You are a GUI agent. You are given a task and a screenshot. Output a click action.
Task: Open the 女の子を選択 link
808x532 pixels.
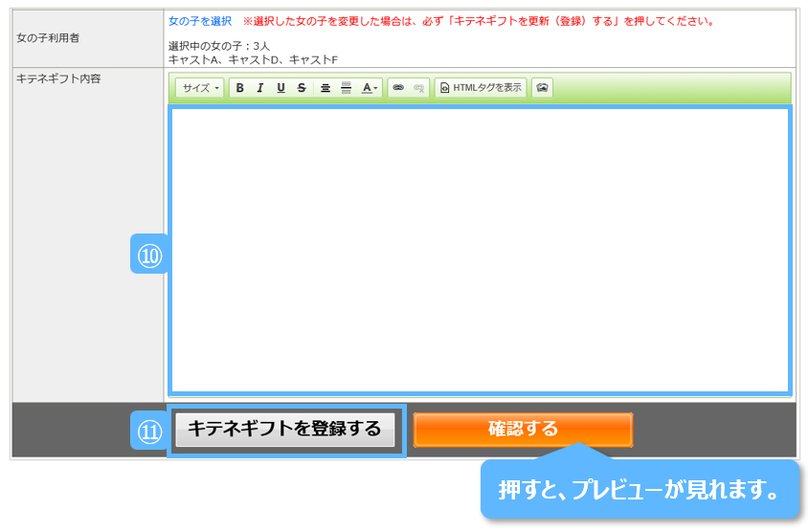point(199,21)
